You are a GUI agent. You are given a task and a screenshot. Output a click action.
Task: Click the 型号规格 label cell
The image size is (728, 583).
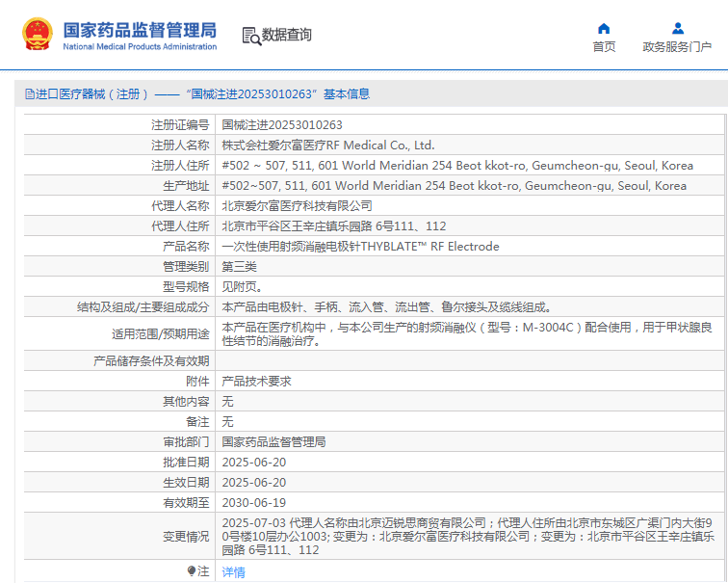point(119,286)
